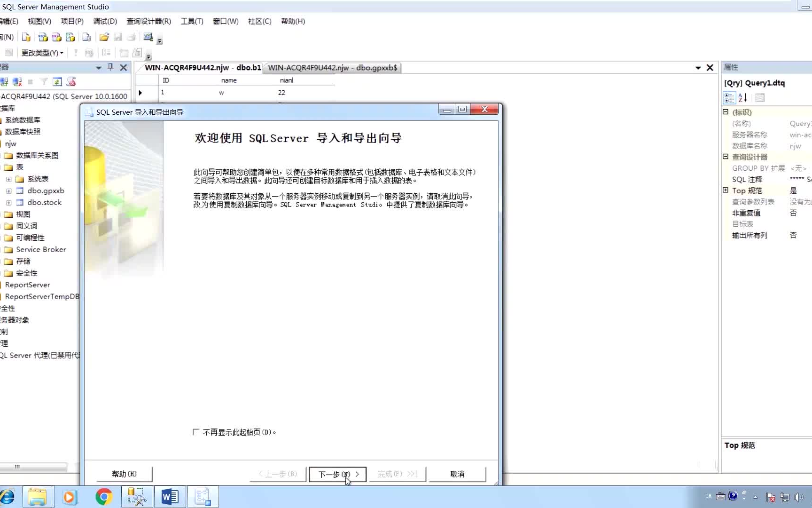Open Microsoft Word from the taskbar
812x508 pixels.
tap(170, 497)
